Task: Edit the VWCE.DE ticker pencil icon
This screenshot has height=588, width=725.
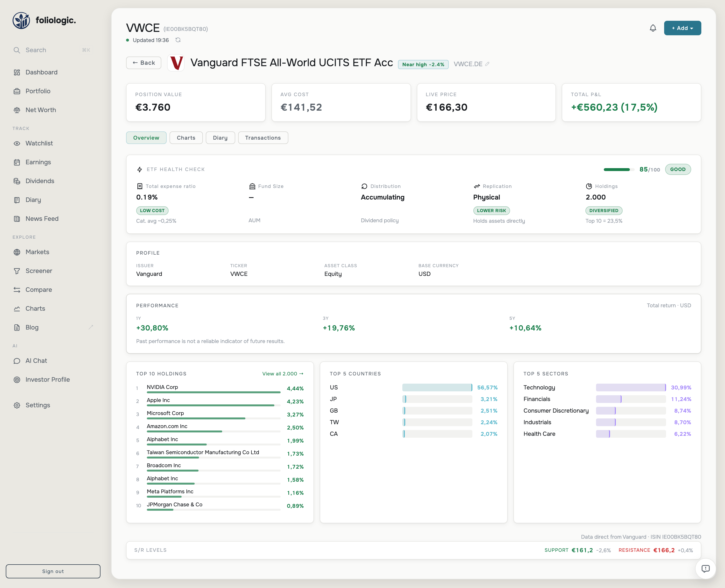Action: point(487,64)
